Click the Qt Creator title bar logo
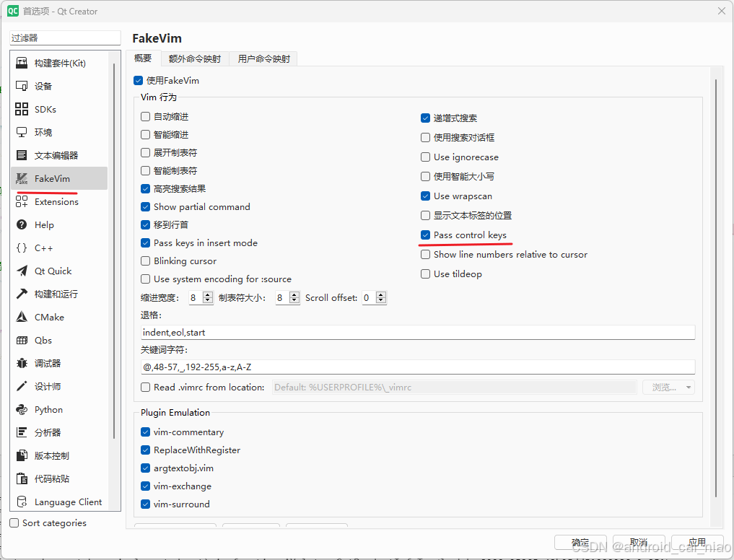The height and width of the screenshot is (560, 734). coord(13,11)
